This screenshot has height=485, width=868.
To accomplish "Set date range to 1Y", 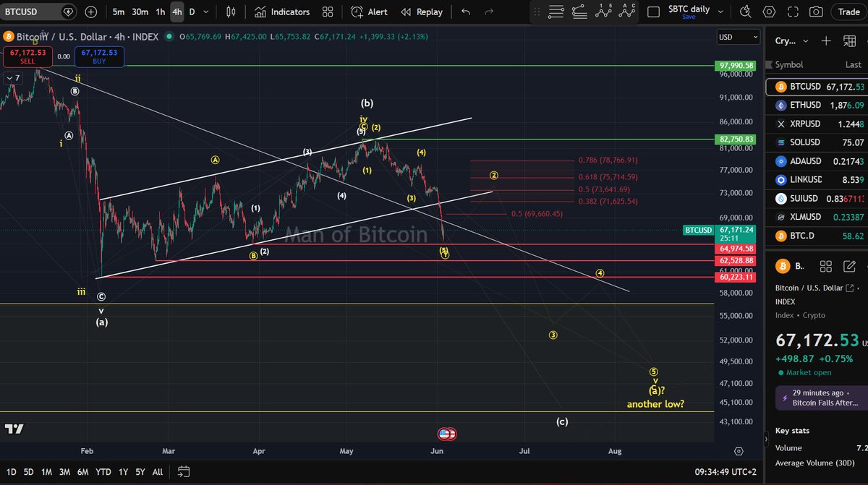I will (122, 472).
